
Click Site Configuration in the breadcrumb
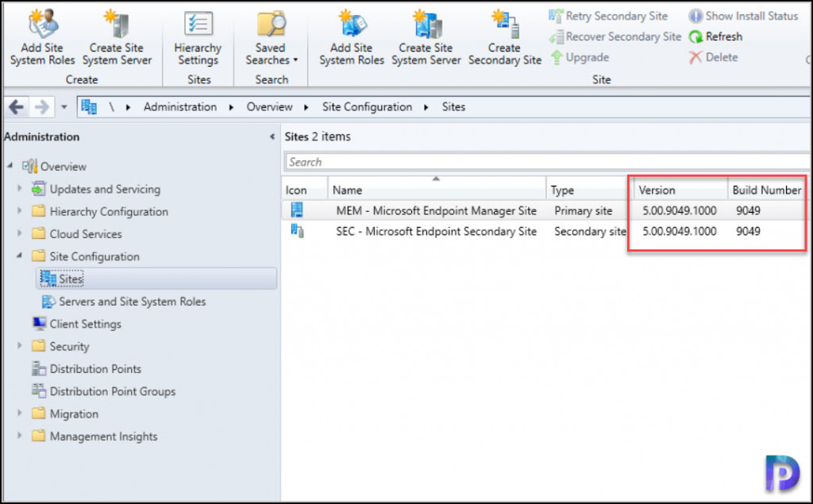coord(367,107)
